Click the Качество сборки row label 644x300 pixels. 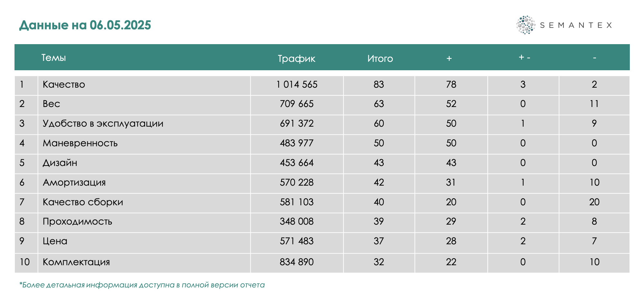point(83,202)
